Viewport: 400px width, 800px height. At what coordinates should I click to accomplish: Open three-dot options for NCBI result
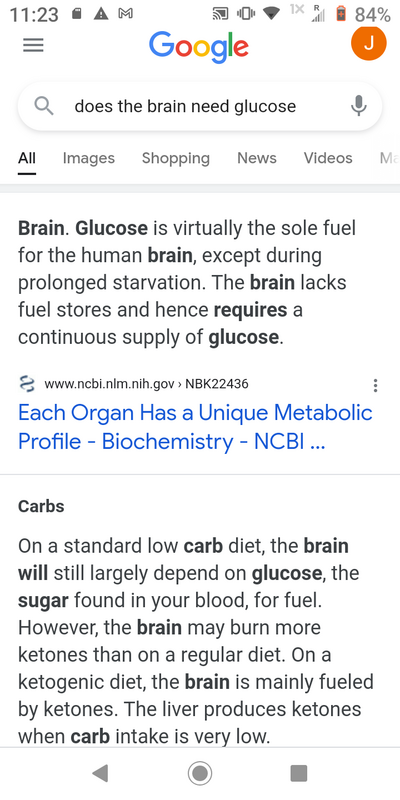pyautogui.click(x=376, y=385)
